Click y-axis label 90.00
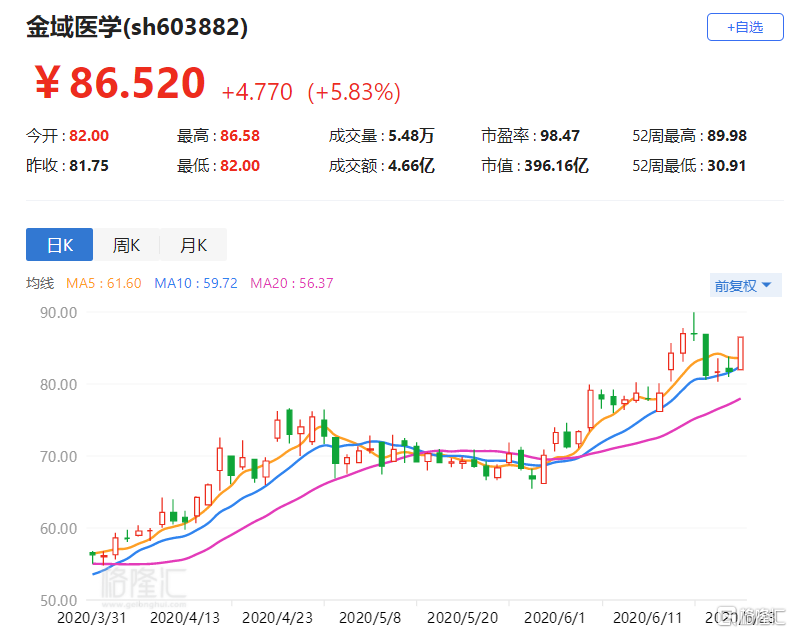 tap(59, 313)
